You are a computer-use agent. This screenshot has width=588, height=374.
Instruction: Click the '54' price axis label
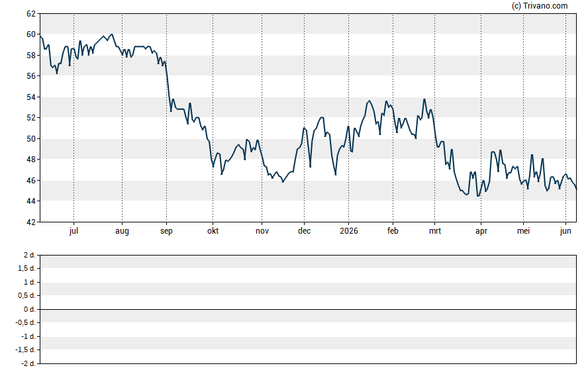click(x=31, y=97)
